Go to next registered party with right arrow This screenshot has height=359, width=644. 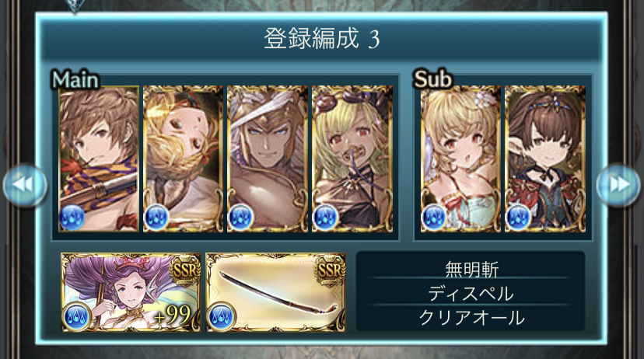pos(618,185)
